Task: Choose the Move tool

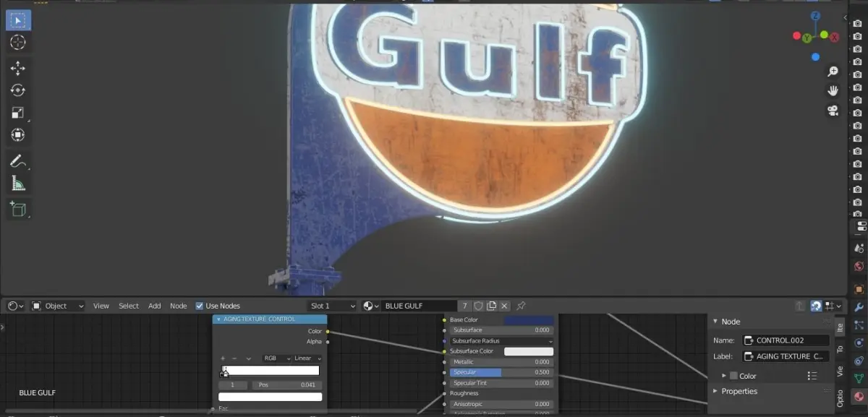Action: click(18, 69)
